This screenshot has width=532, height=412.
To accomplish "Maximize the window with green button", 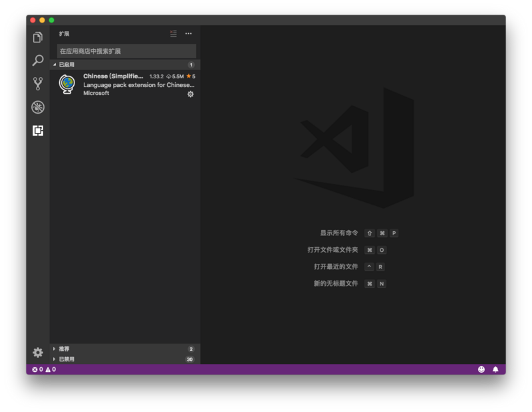I will point(52,21).
